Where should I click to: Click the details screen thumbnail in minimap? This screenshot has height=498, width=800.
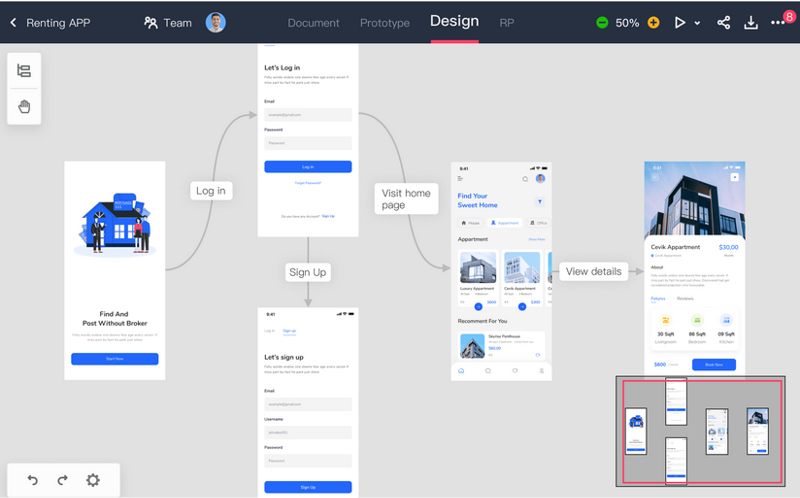pos(758,431)
